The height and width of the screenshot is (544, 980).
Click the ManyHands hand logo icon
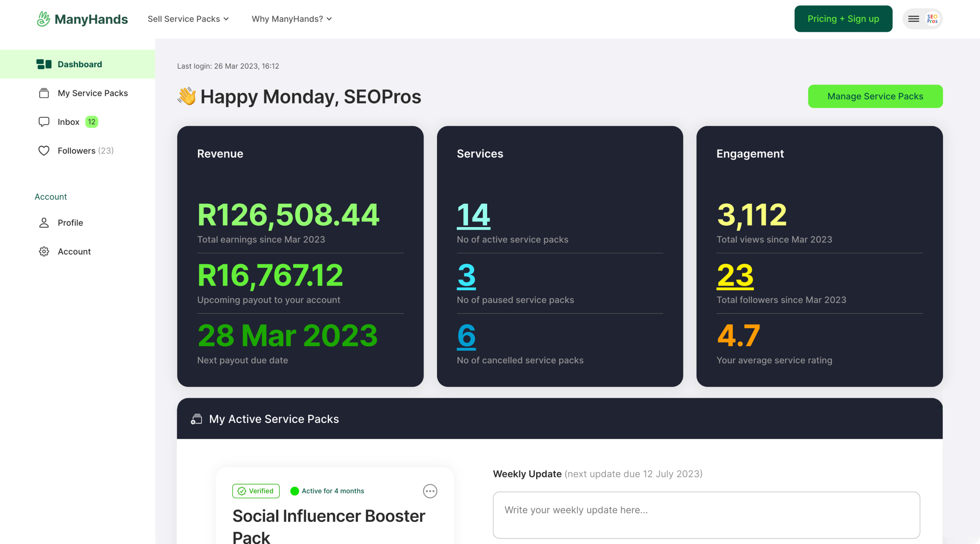[43, 19]
